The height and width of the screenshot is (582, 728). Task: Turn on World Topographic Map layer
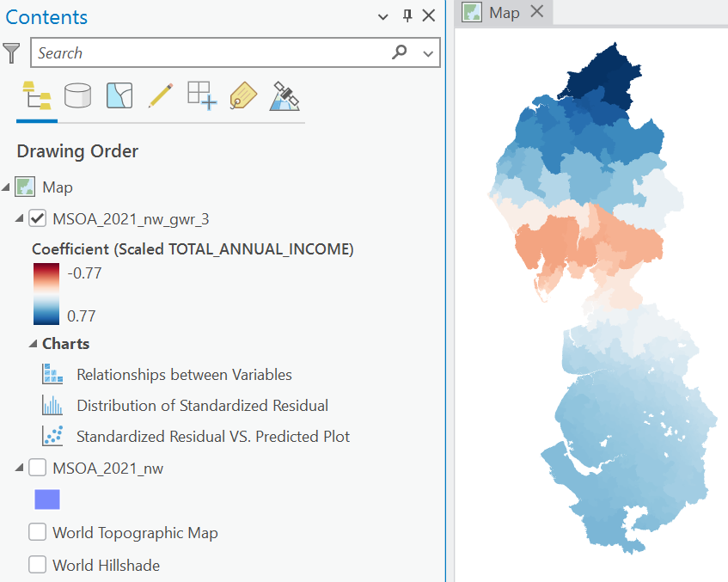click(x=38, y=532)
